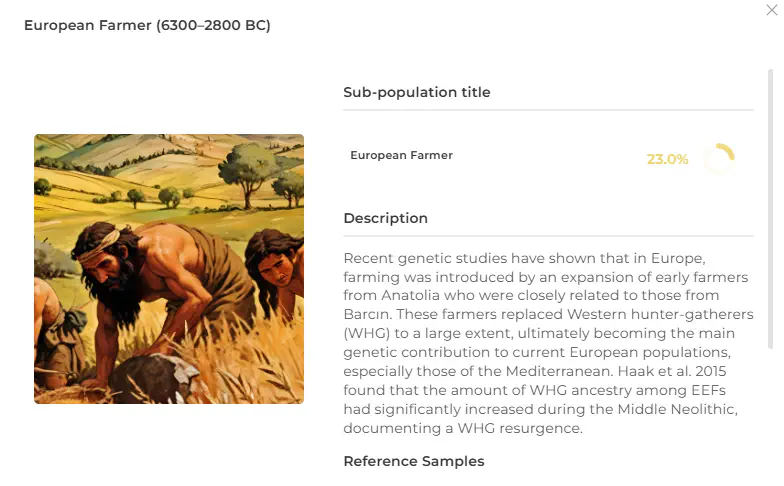This screenshot has width=784, height=486.
Task: Click the 23.0% percentage value
Action: coord(667,159)
